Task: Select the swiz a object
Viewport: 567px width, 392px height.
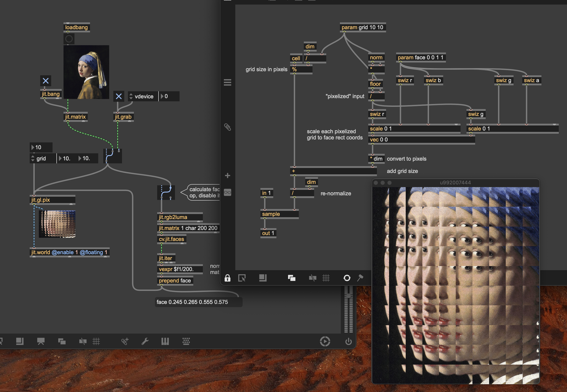Action: click(x=532, y=80)
